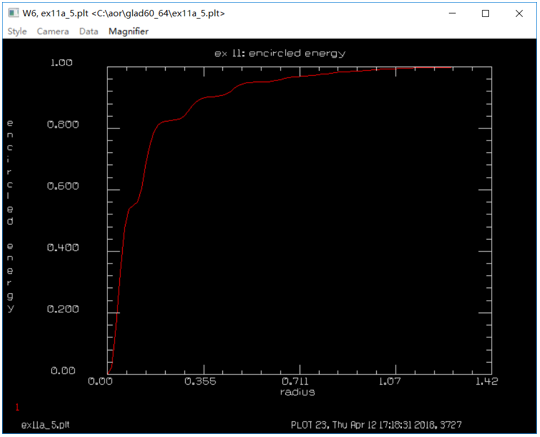
Task: Click the 'radius' x-axis label
Action: (x=298, y=392)
